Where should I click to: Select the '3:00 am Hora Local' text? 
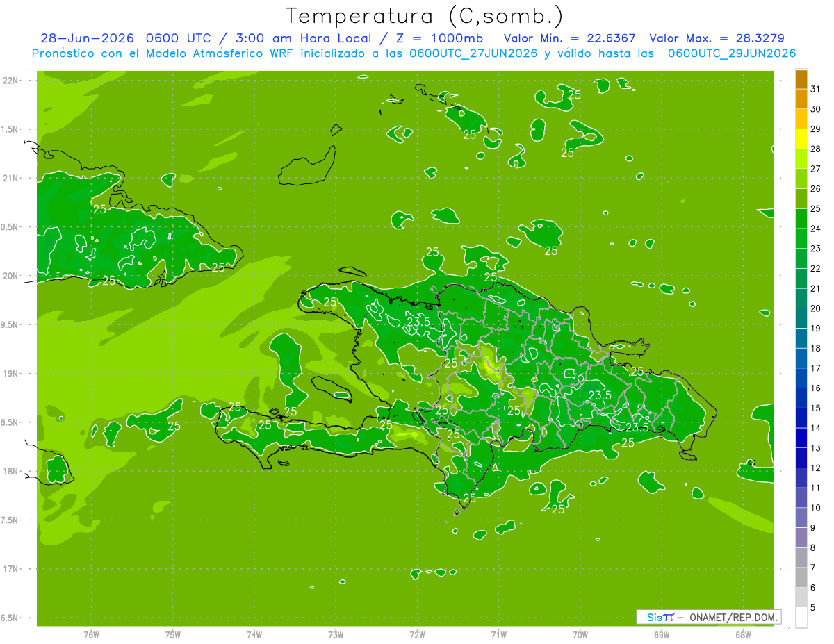304,38
